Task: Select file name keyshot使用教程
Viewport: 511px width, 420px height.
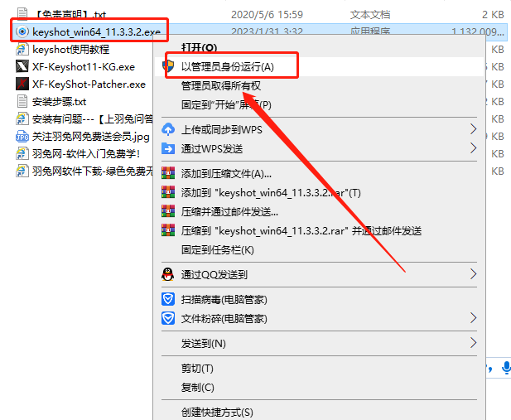Action: coord(70,49)
